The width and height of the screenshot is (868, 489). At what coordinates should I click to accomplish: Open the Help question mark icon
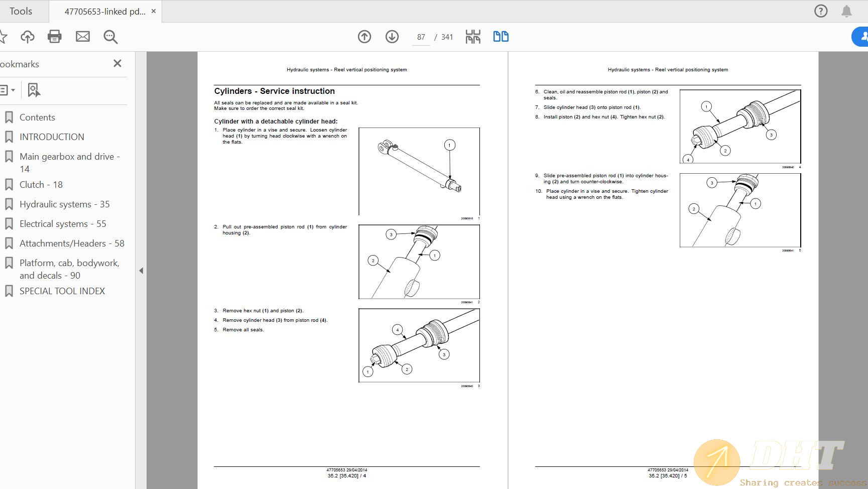pos(821,11)
